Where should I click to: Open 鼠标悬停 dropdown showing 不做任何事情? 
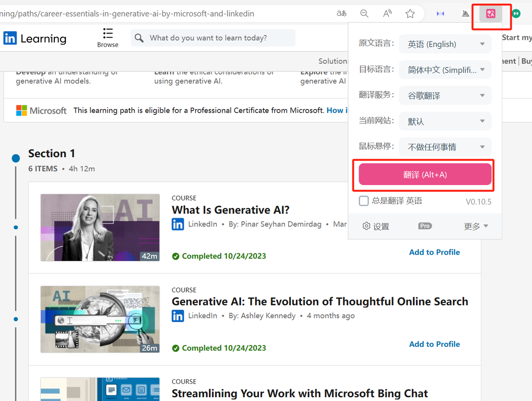point(445,147)
